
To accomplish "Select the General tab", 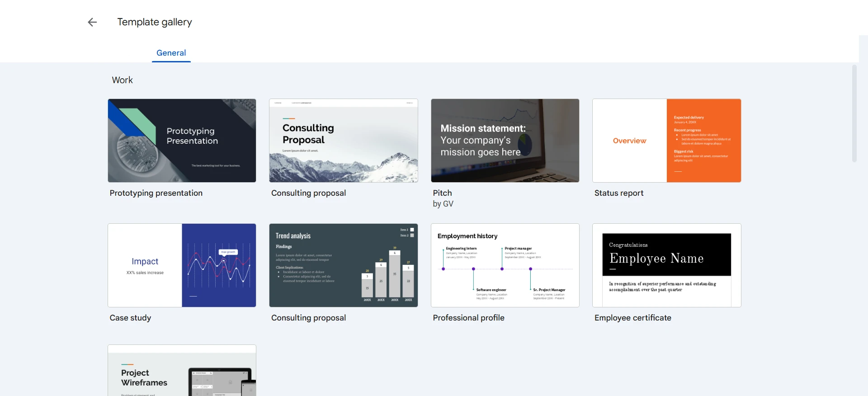I will [x=171, y=53].
